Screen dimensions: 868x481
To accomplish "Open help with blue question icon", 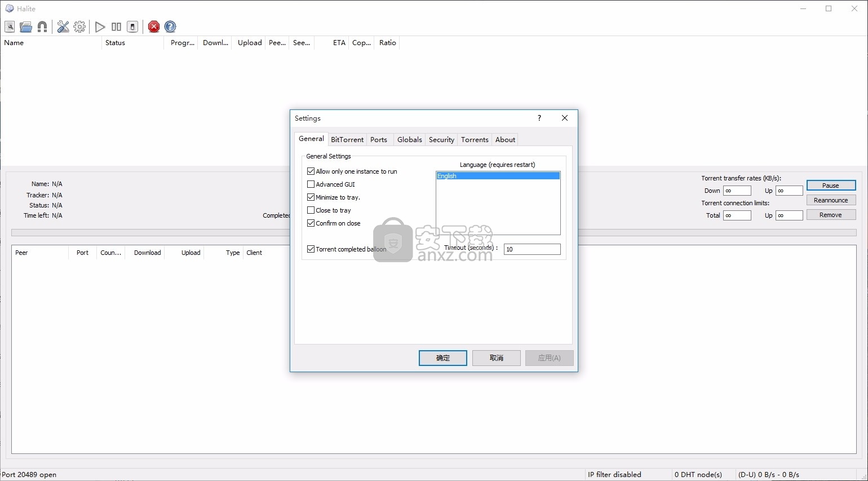I will pos(170,27).
